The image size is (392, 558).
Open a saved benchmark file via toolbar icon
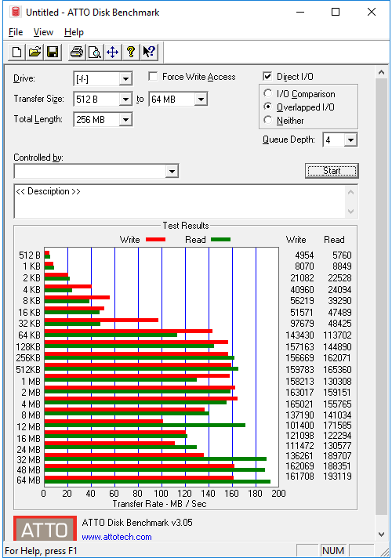tap(34, 53)
